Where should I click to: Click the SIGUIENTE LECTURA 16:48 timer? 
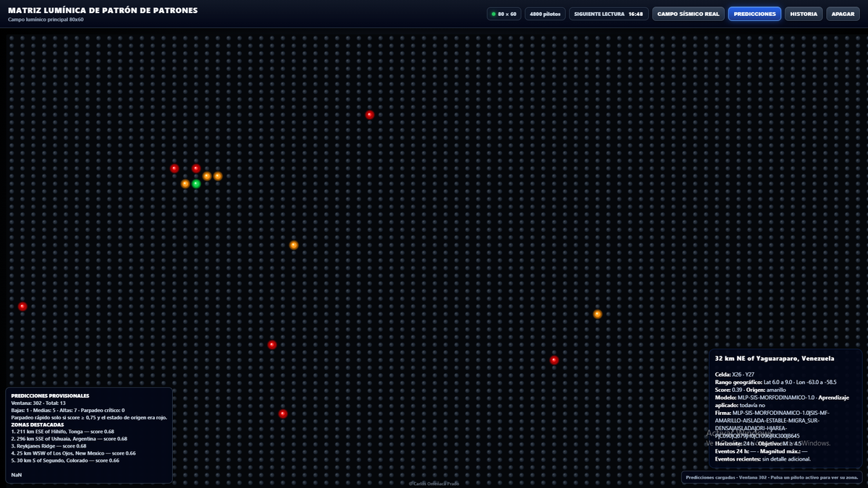(608, 14)
